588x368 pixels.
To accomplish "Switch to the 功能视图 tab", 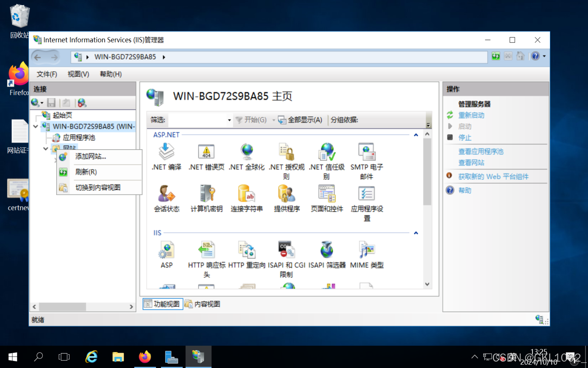I will point(163,304).
